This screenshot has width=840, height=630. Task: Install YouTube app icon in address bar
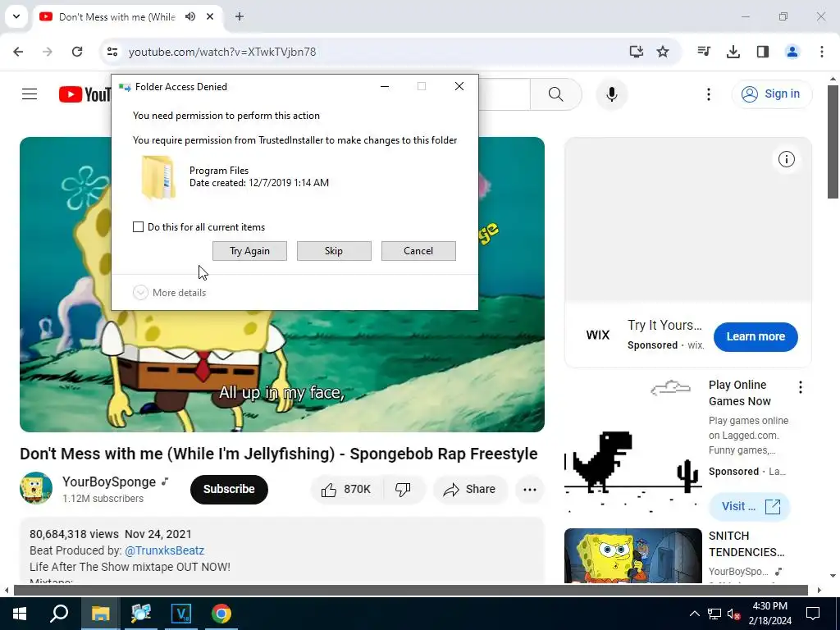637,52
